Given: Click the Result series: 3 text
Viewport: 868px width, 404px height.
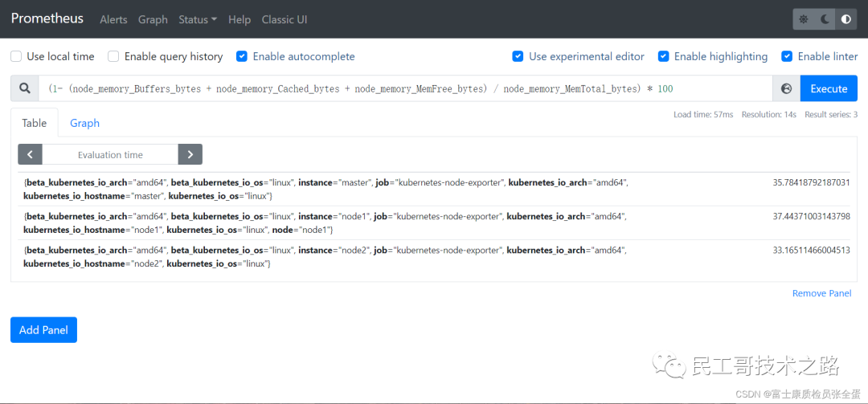Looking at the screenshot, I should click(831, 115).
